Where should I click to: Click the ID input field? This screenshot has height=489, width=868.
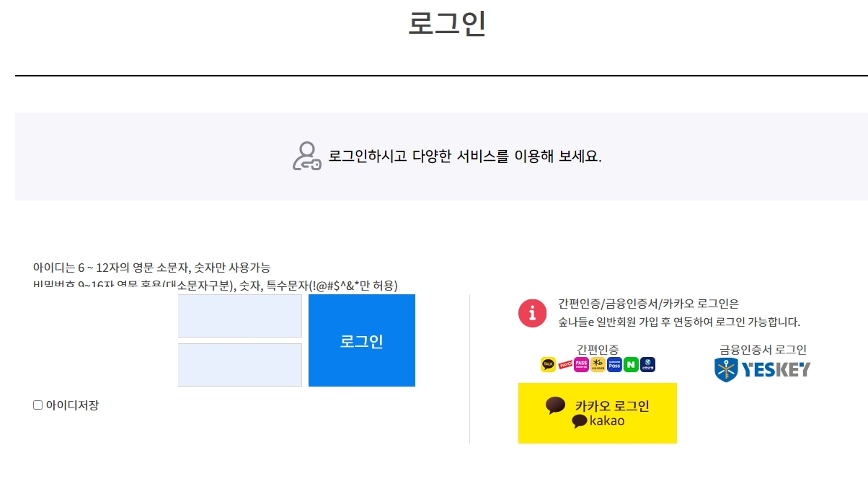(239, 314)
